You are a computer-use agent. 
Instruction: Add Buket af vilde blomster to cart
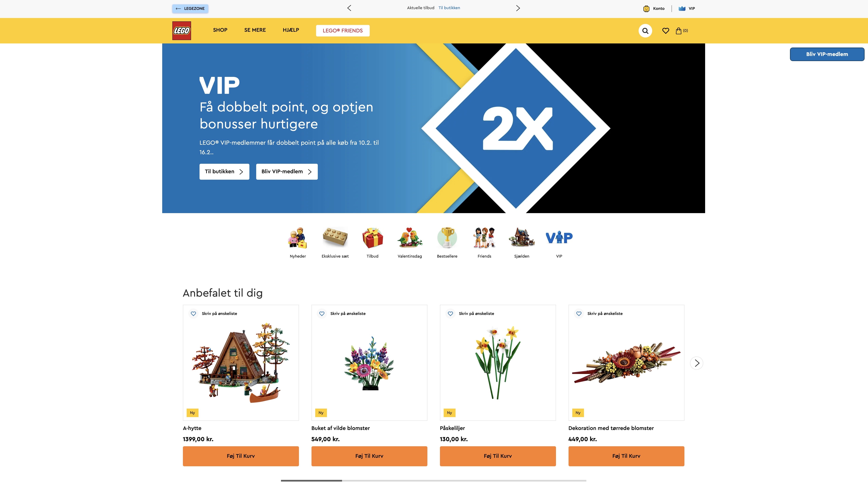[369, 456]
